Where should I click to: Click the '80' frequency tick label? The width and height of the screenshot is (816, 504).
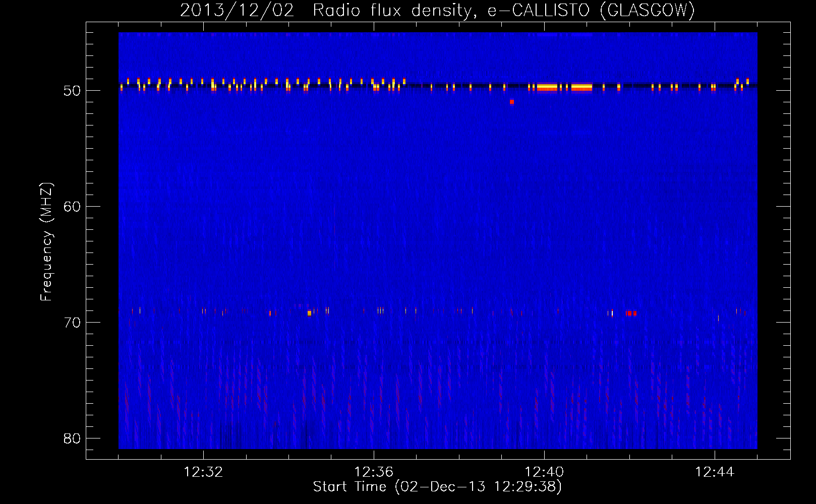[x=72, y=438]
